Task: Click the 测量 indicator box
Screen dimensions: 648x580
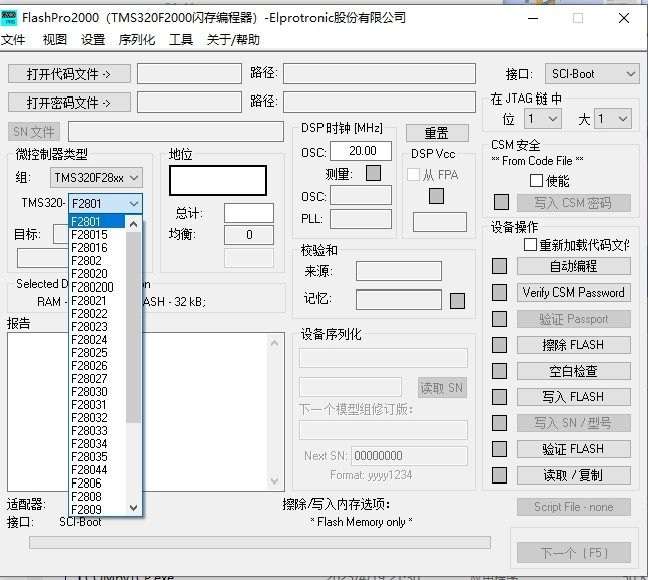Action: (373, 173)
